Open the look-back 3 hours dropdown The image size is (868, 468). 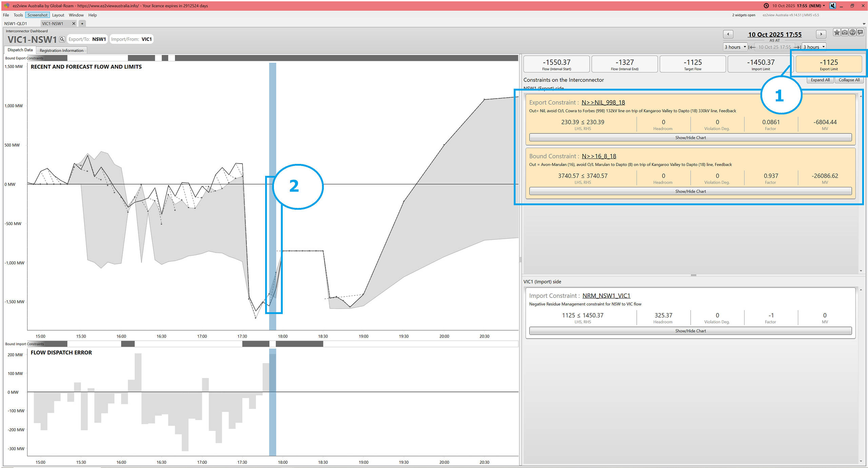[735, 47]
